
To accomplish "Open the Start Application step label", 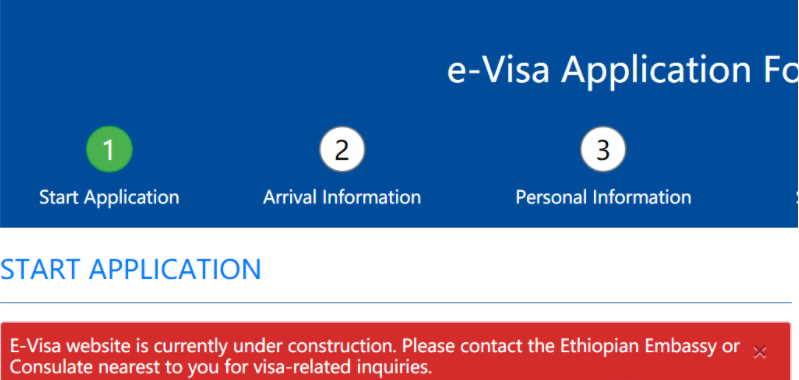I will click(109, 198).
